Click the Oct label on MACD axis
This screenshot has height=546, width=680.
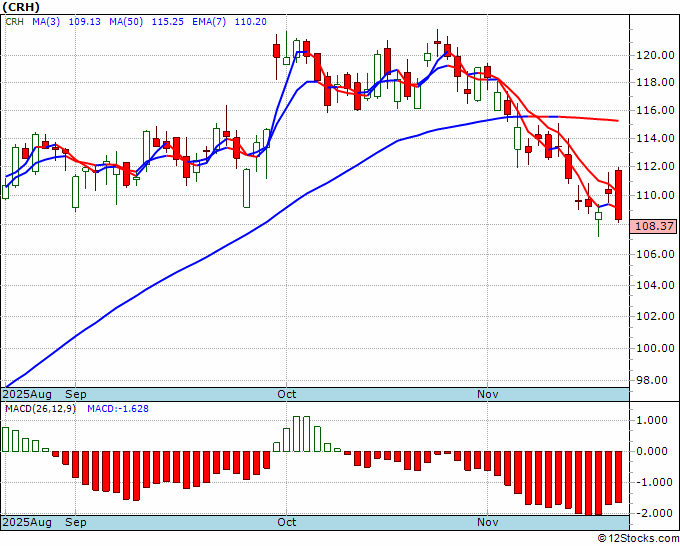(x=287, y=523)
